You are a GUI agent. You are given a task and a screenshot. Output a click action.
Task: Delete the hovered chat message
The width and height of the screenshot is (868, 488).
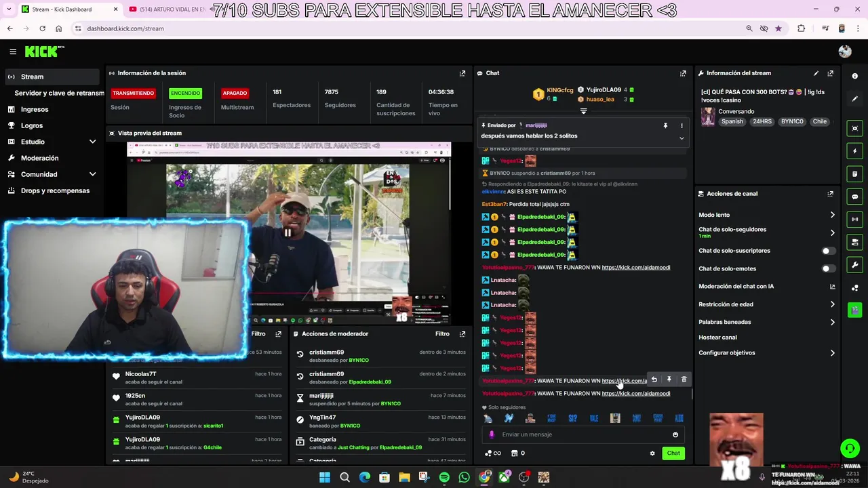684,380
